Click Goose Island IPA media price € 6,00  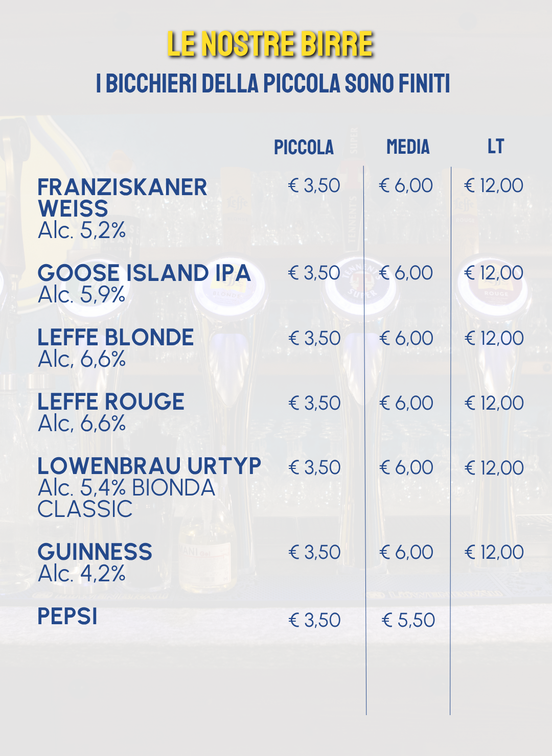[406, 273]
